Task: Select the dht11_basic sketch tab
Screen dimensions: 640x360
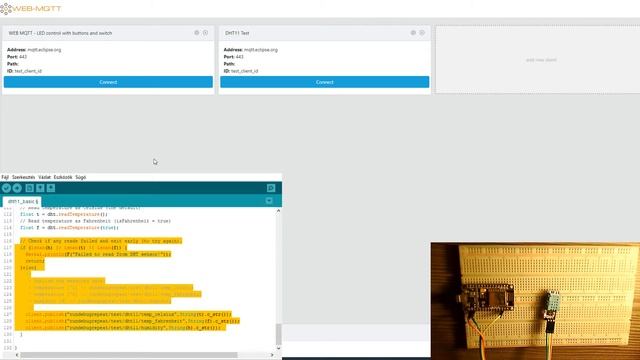Action: tap(22, 202)
